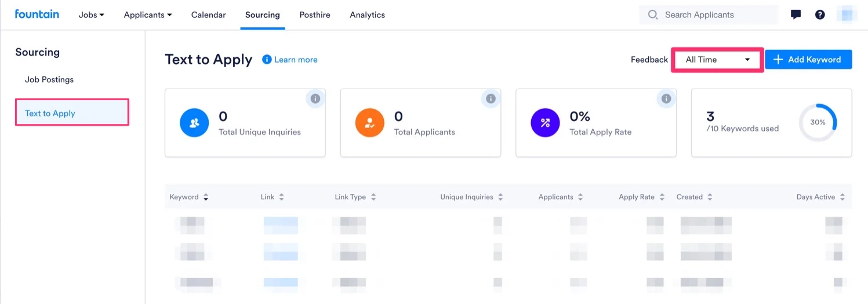Show info for Total Apply Rate card
Screen dimensions: 868x304
coord(667,98)
